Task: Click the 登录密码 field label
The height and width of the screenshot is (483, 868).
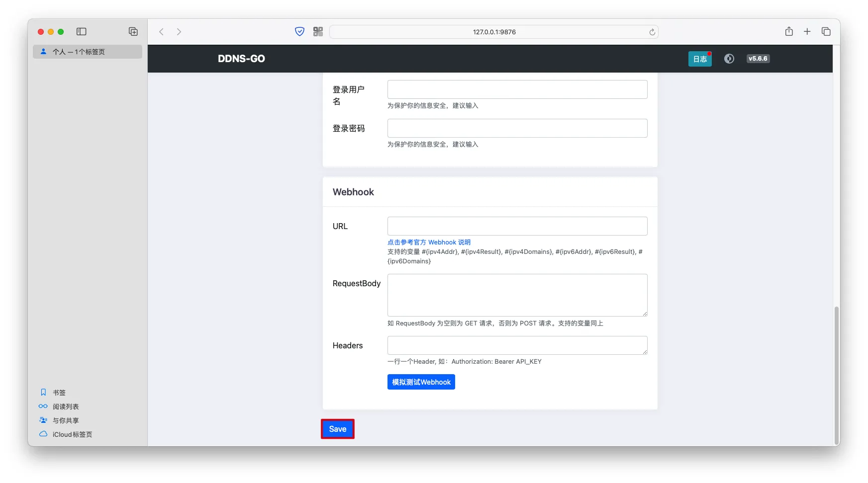Action: coord(349,128)
